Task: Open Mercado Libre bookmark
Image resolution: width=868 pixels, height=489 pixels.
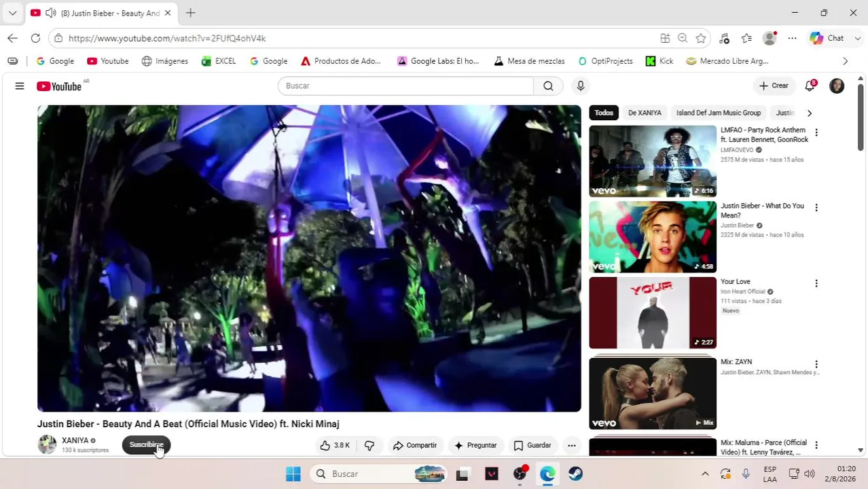Action: (x=727, y=61)
